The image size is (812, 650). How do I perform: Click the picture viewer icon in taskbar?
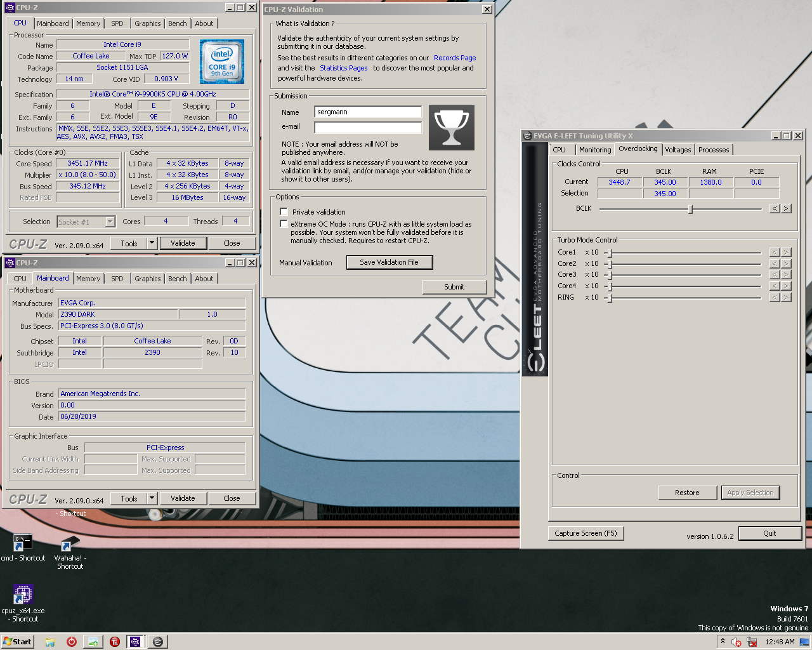(x=93, y=642)
